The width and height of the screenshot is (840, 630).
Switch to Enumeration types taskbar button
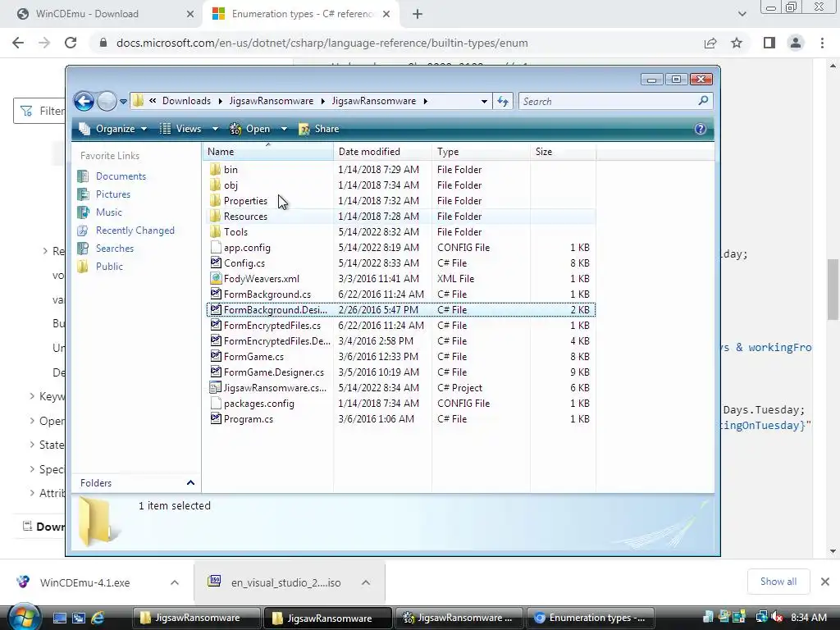591,618
